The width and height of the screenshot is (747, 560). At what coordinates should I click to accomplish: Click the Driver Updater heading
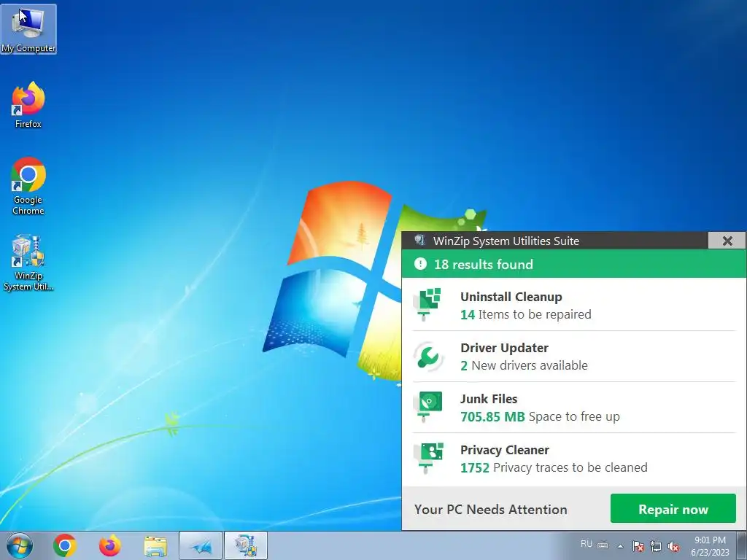[x=505, y=348]
